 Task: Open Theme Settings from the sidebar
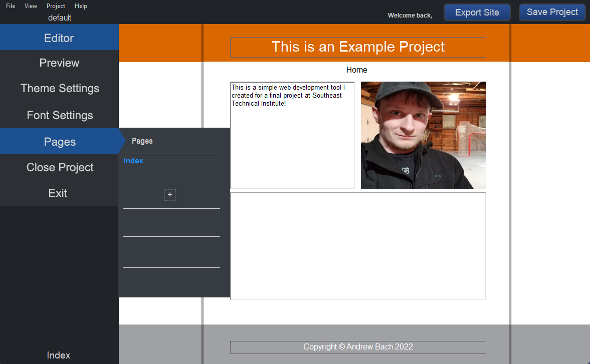(59, 89)
